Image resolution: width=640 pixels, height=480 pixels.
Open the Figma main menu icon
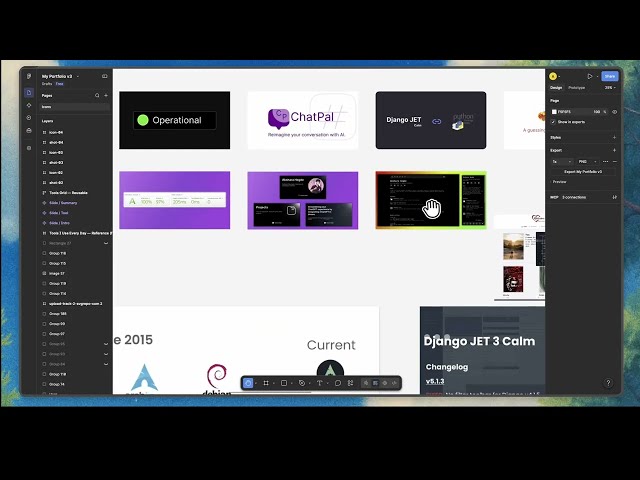click(29, 76)
